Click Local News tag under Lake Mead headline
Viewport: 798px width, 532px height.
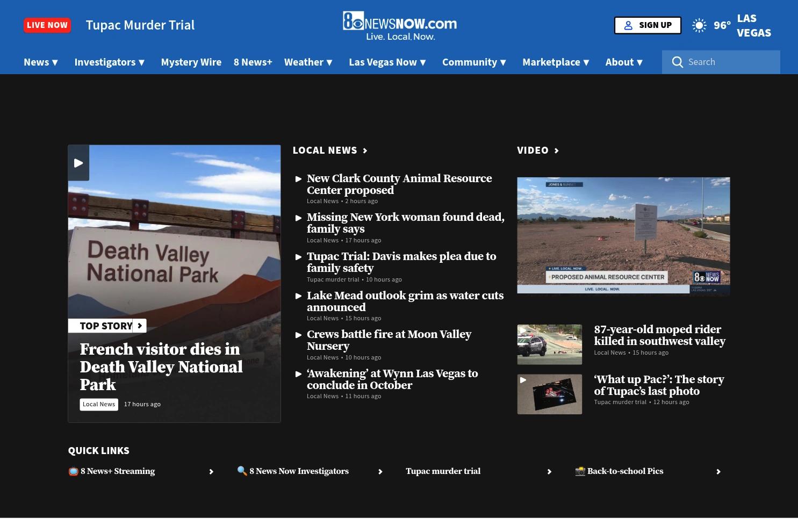coord(323,318)
